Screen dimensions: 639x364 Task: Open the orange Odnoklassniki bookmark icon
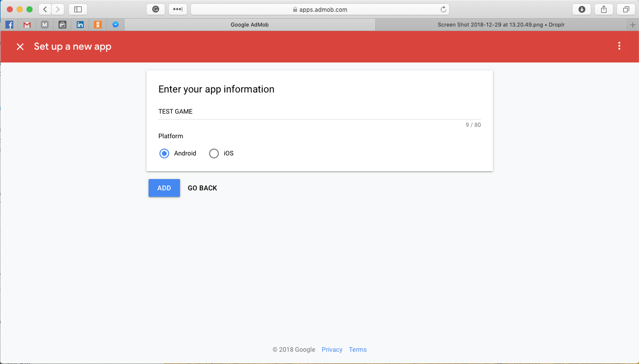(x=98, y=24)
